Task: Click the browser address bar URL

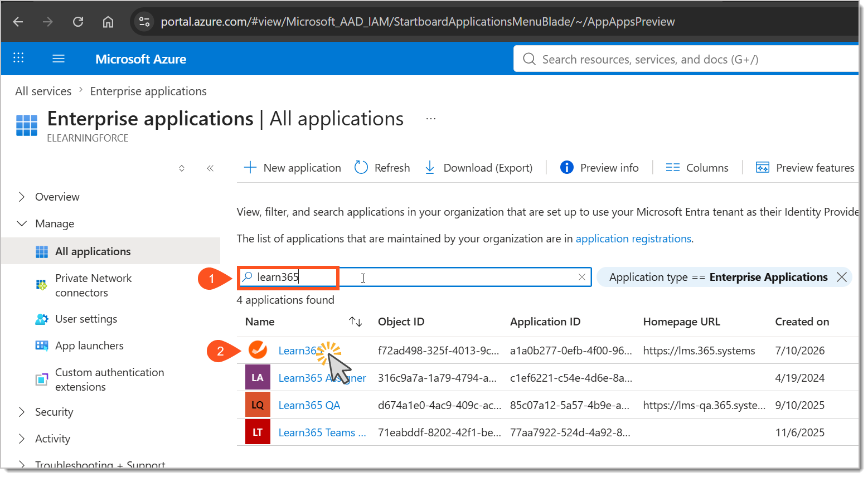Action: coord(418,22)
